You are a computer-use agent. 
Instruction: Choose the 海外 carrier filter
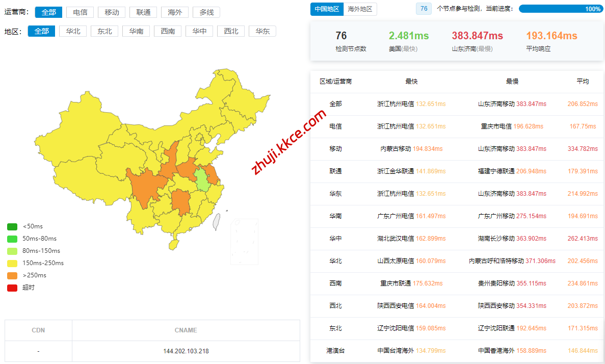tap(175, 12)
